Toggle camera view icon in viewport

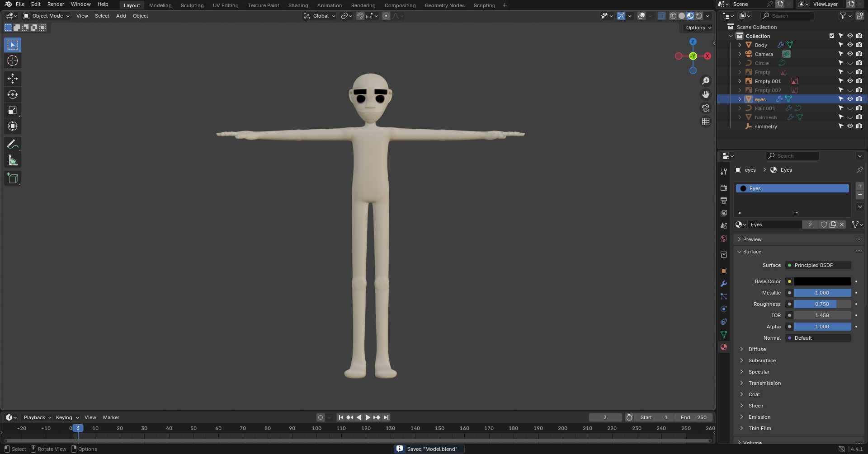(x=705, y=108)
